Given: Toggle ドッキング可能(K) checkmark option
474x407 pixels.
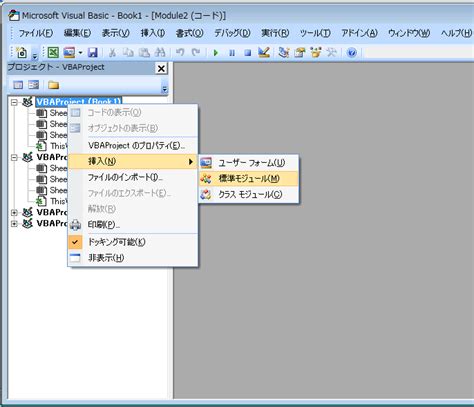Looking at the screenshot, I should (133, 242).
